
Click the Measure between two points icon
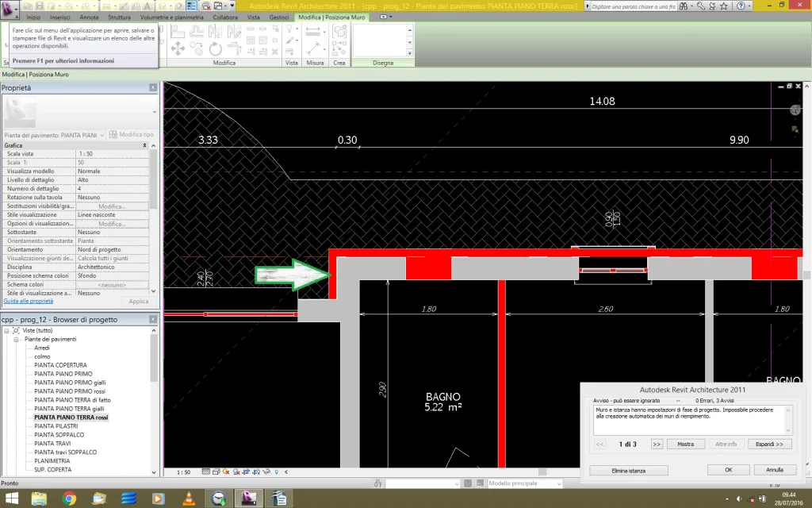coord(313,48)
